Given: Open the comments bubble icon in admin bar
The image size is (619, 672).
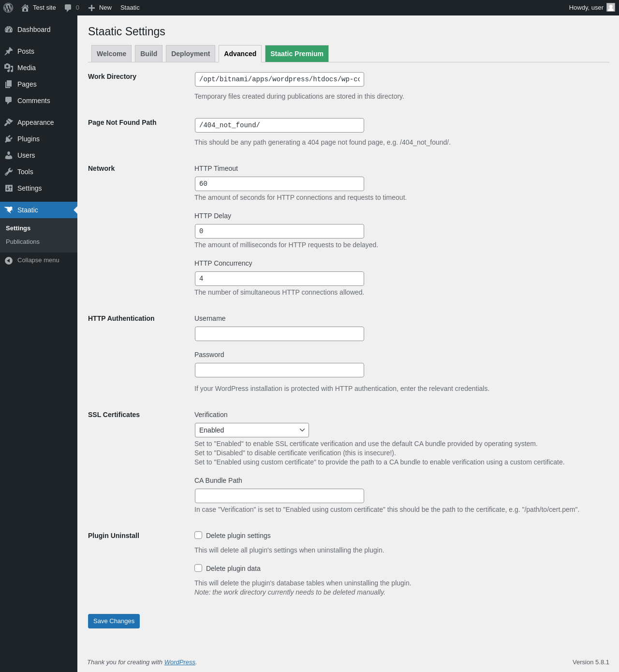Looking at the screenshot, I should [68, 8].
